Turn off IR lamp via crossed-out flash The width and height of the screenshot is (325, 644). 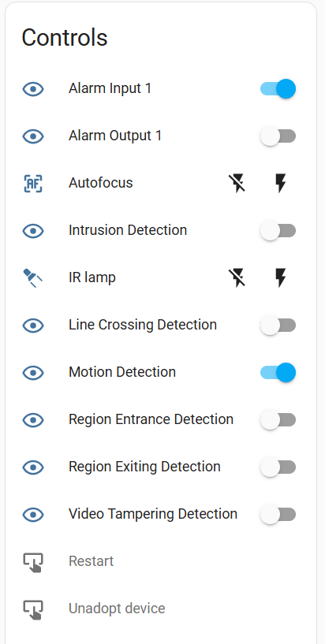coord(237,277)
